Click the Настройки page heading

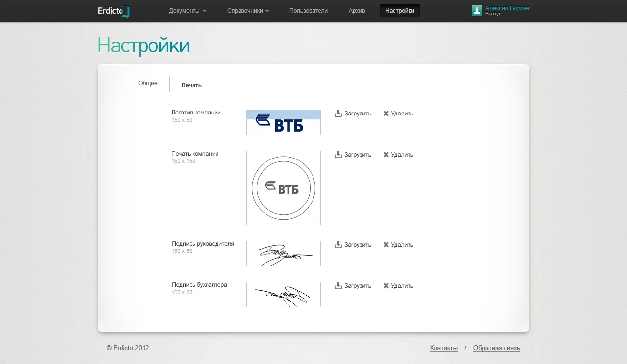pos(144,45)
